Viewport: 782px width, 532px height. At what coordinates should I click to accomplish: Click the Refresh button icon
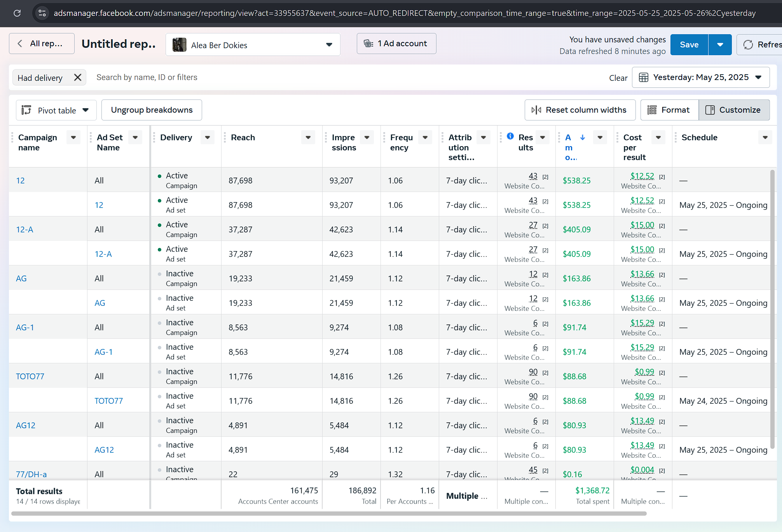coord(748,45)
